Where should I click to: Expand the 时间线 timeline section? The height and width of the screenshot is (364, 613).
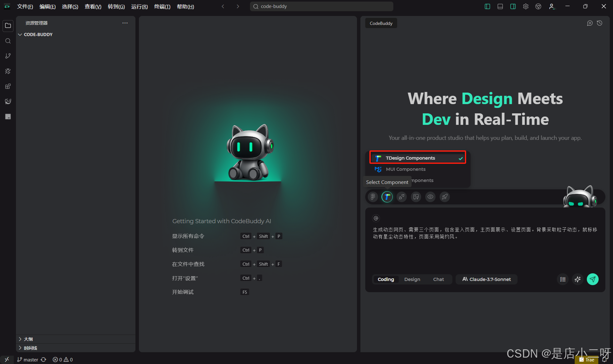click(x=76, y=348)
